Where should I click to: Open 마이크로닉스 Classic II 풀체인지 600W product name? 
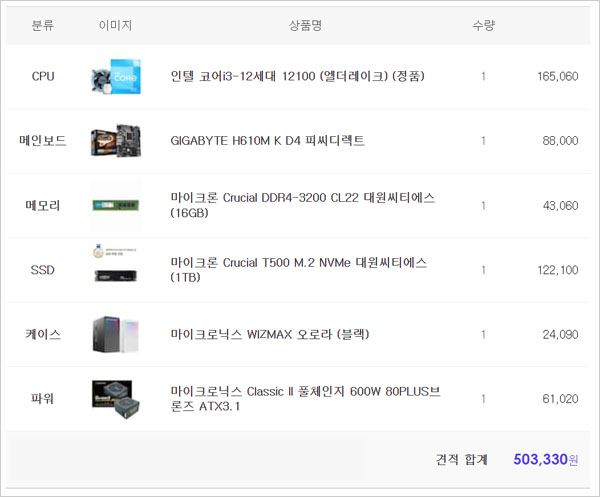[305, 399]
